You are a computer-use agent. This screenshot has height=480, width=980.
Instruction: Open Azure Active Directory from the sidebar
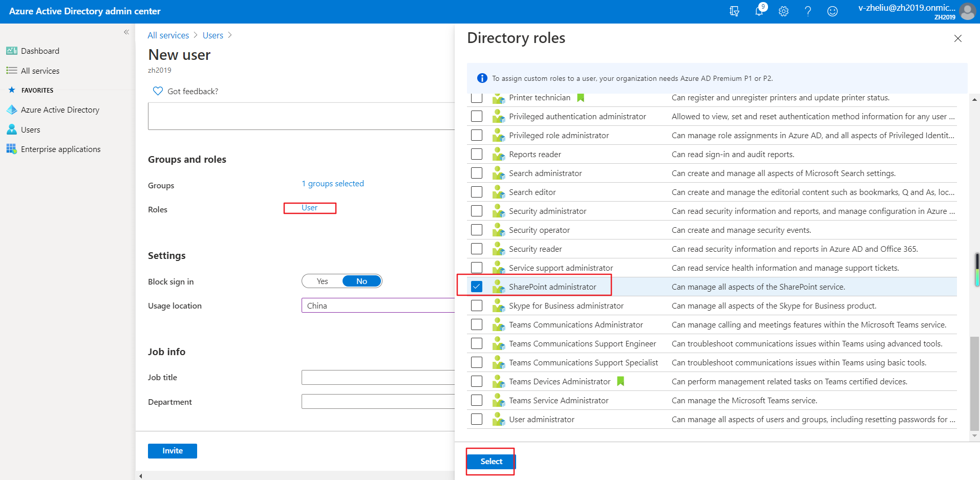coord(60,110)
